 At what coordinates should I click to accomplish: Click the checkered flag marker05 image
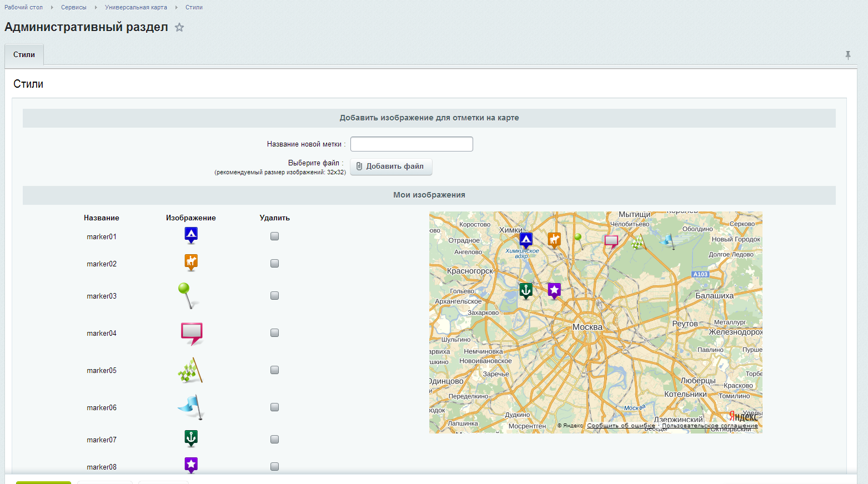click(190, 370)
